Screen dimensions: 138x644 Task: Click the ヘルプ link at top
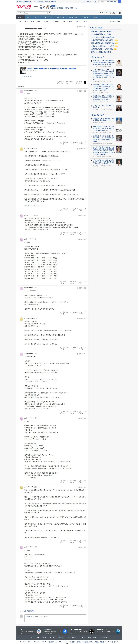[x=94, y=2]
